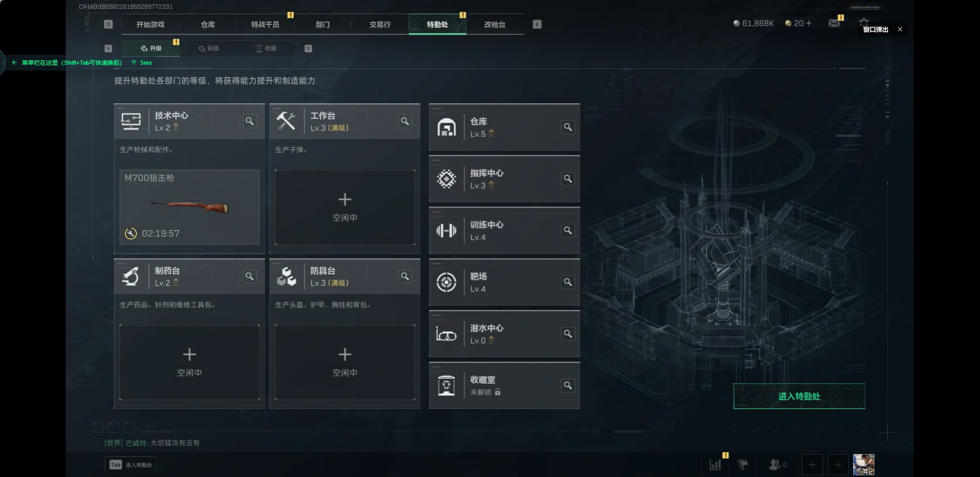
Task: Inspect 指挥中心 with magnifier icon
Action: [x=568, y=178]
